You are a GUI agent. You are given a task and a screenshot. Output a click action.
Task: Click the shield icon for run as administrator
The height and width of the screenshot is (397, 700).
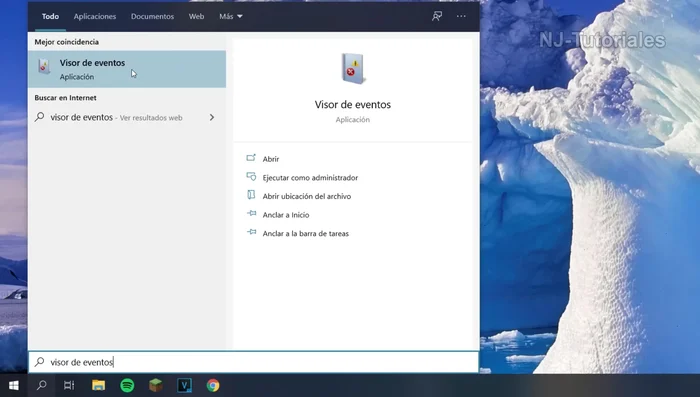tap(251, 177)
